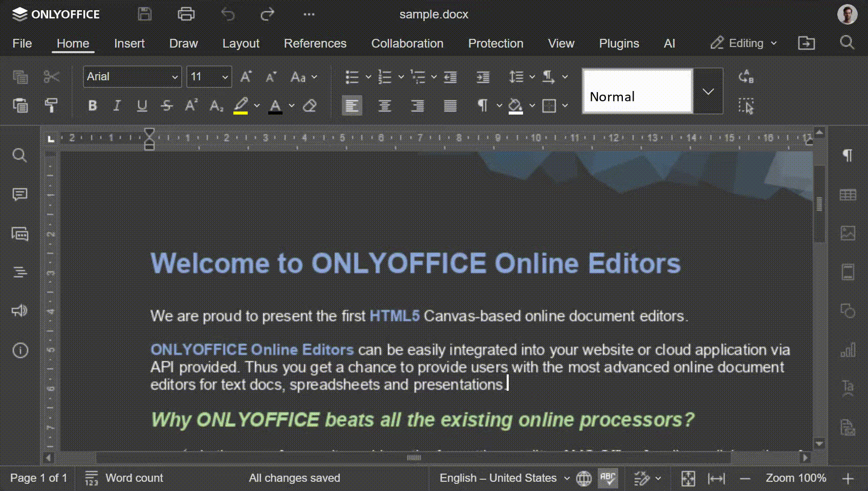Open the Editing mode dropdown
Screen dimensions: 868x491
click(x=744, y=43)
